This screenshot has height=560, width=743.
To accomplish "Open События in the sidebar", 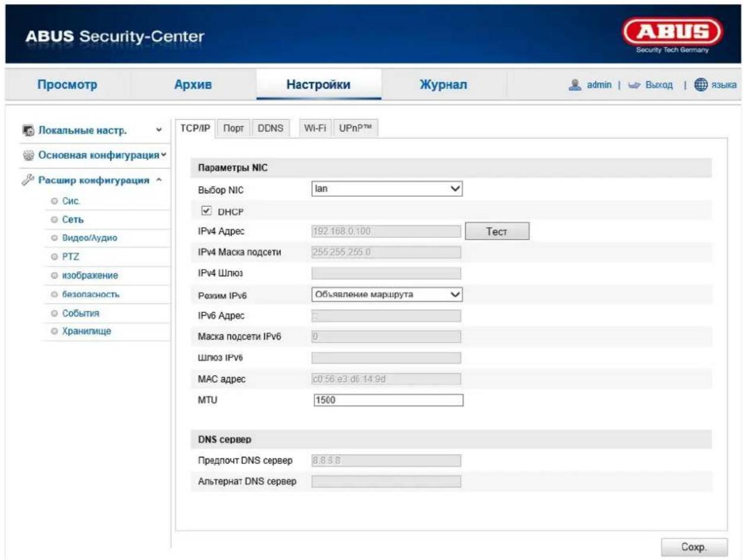I will click(79, 312).
